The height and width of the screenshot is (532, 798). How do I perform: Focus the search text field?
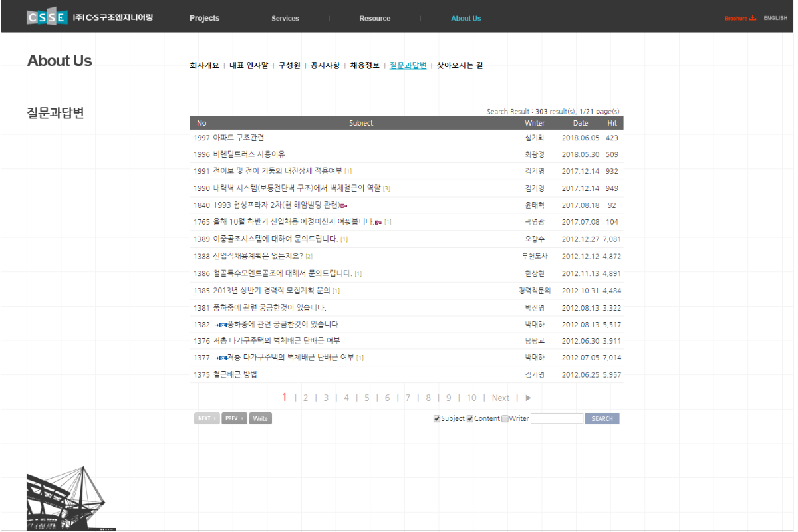[x=557, y=418]
